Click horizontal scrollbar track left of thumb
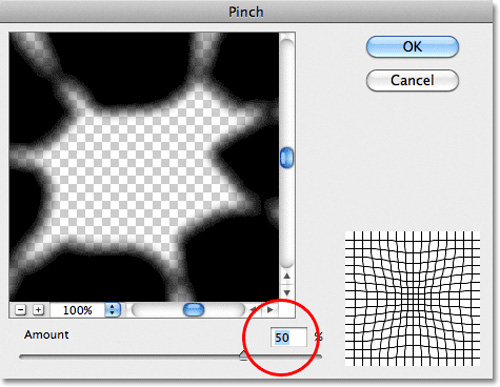Image resolution: width=500 pixels, height=387 pixels. pyautogui.click(x=157, y=310)
